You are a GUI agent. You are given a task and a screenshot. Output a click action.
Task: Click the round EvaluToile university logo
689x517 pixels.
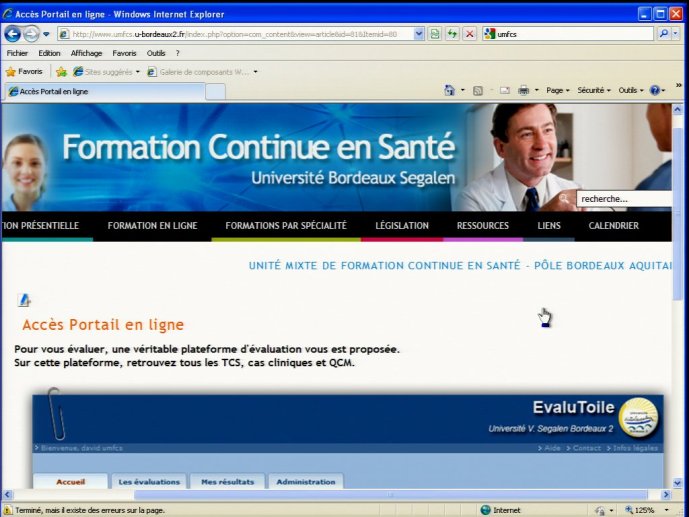coord(638,418)
